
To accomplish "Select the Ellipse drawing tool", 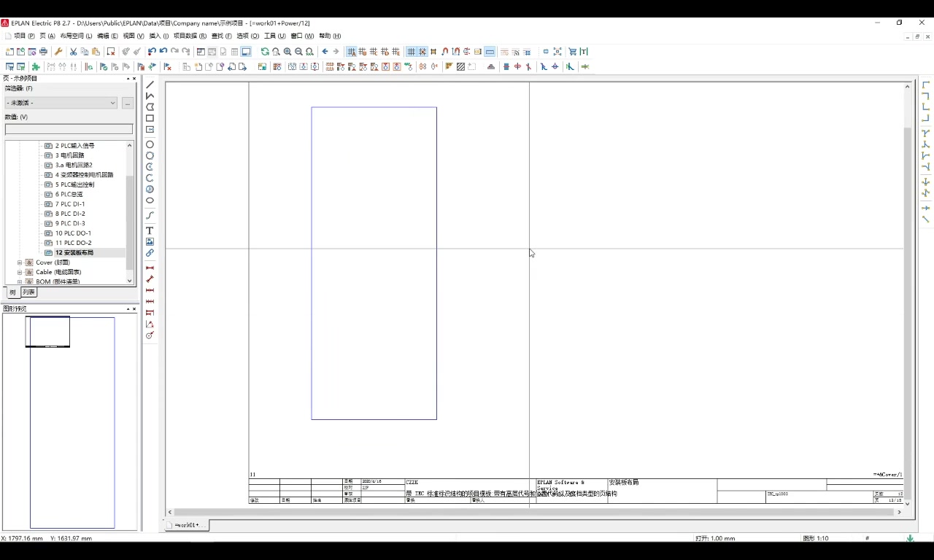I will [150, 201].
